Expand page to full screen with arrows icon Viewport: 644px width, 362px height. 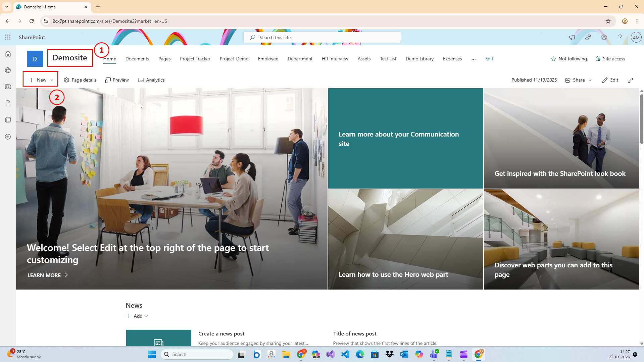coord(630,80)
